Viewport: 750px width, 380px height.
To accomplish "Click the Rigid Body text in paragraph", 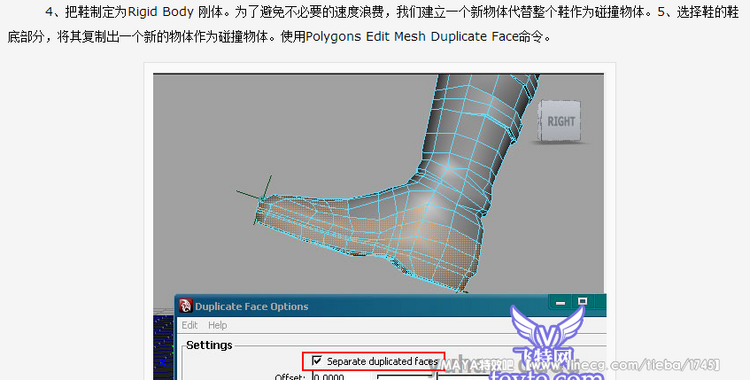I will click(161, 12).
